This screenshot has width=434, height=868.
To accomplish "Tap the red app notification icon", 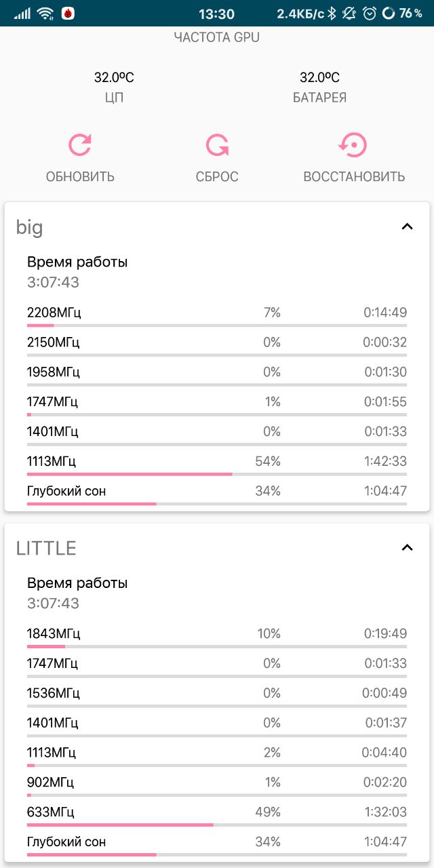I will (x=68, y=14).
